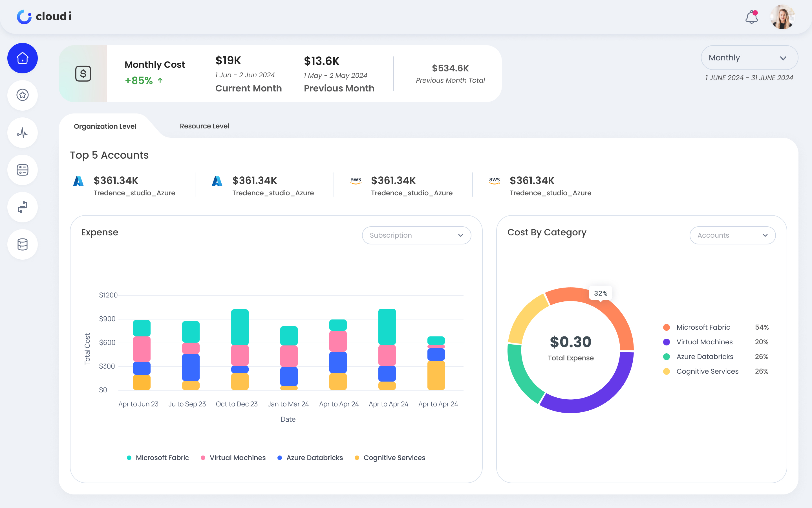
Task: Switch to the Resource Level tab
Action: click(204, 126)
